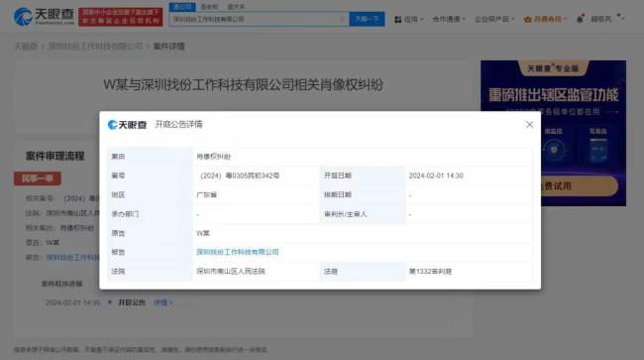Open the user account menu at the top right

tap(607, 19)
